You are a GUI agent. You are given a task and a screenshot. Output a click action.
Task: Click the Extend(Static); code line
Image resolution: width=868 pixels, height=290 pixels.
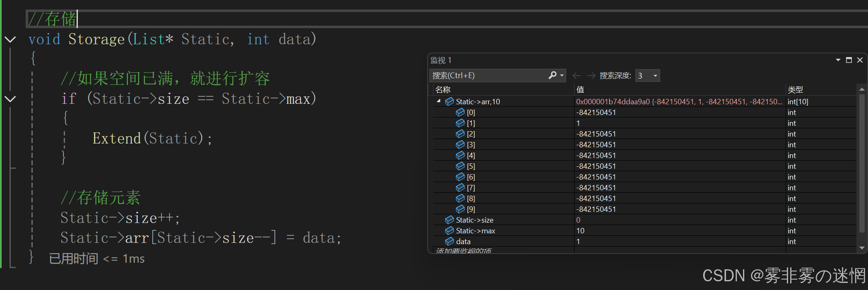point(152,139)
